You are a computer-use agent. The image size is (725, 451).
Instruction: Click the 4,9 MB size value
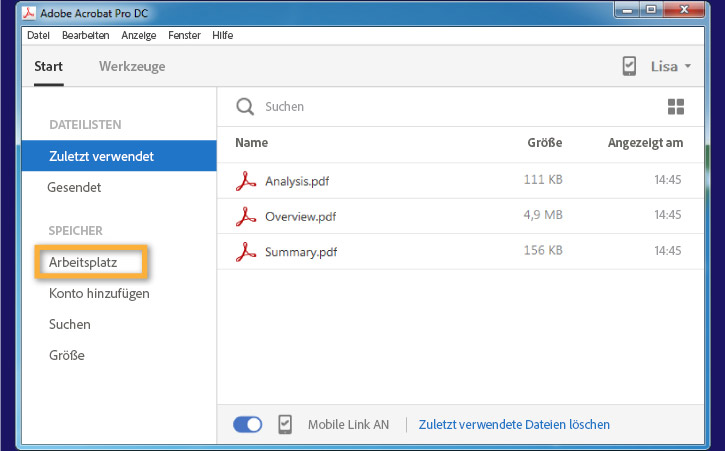(543, 215)
